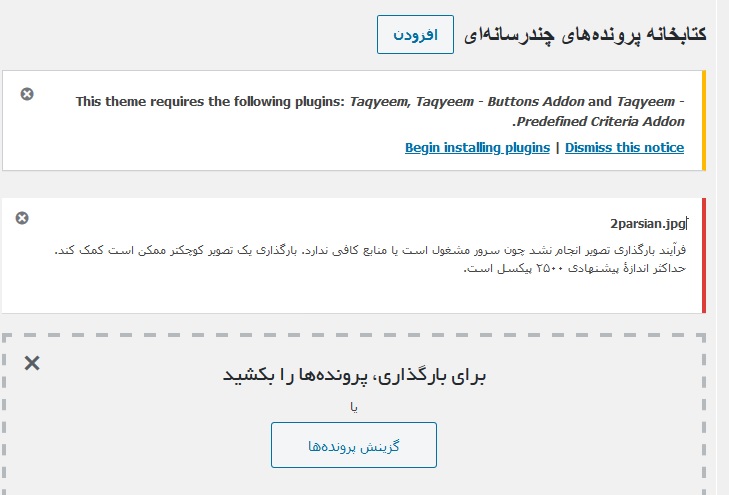
Task: Dismiss the required plugins theme notice icon
Action: click(27, 94)
